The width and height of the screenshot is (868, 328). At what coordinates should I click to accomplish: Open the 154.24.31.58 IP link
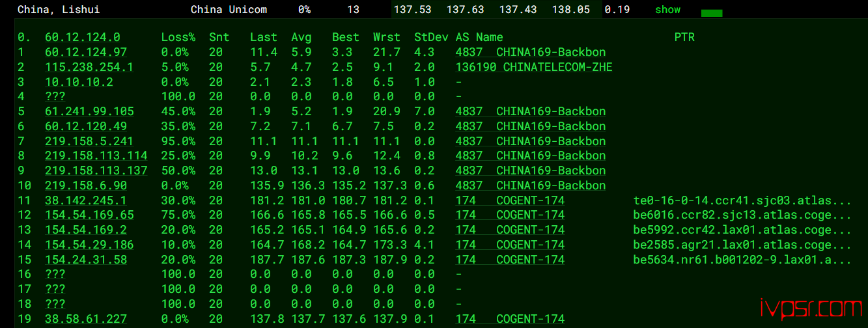pos(86,260)
